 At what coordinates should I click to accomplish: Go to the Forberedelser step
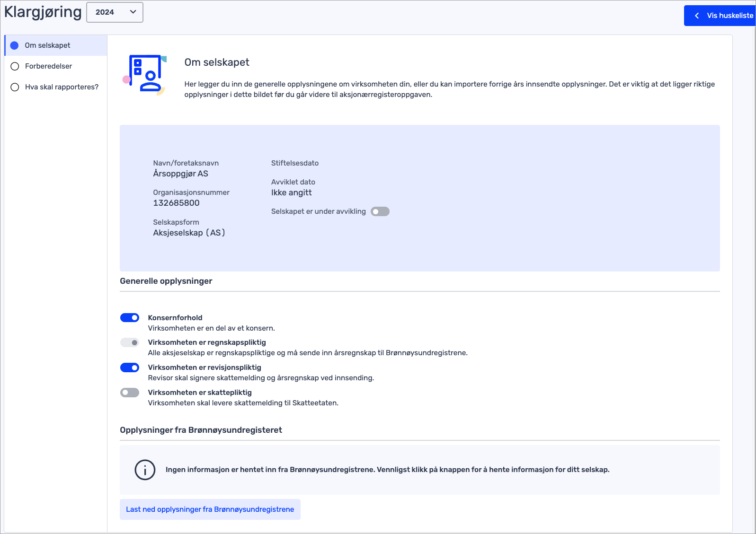(48, 66)
